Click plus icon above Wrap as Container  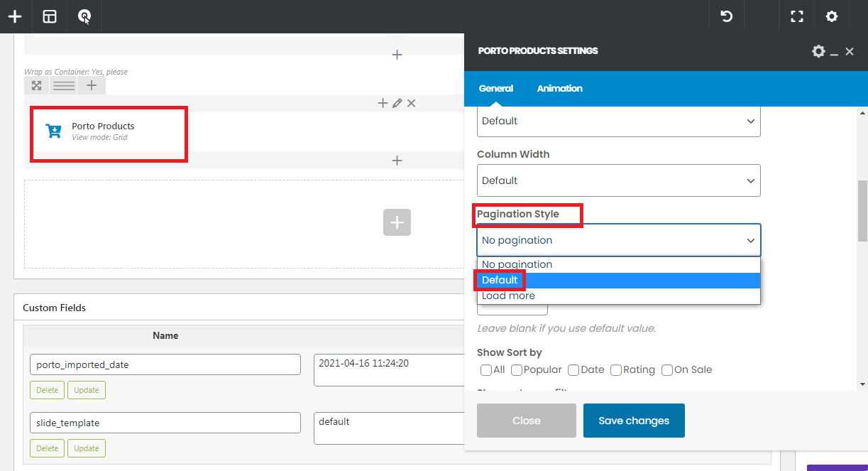point(397,55)
